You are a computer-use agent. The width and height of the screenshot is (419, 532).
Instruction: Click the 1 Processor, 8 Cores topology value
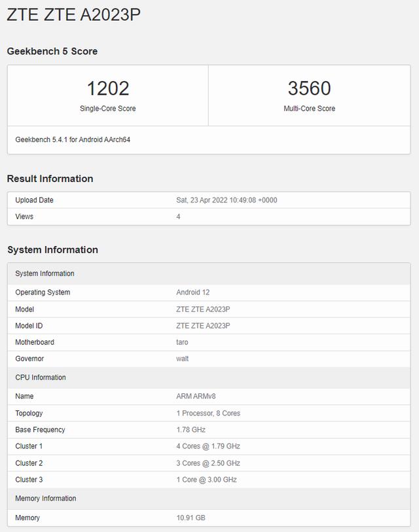(x=208, y=414)
